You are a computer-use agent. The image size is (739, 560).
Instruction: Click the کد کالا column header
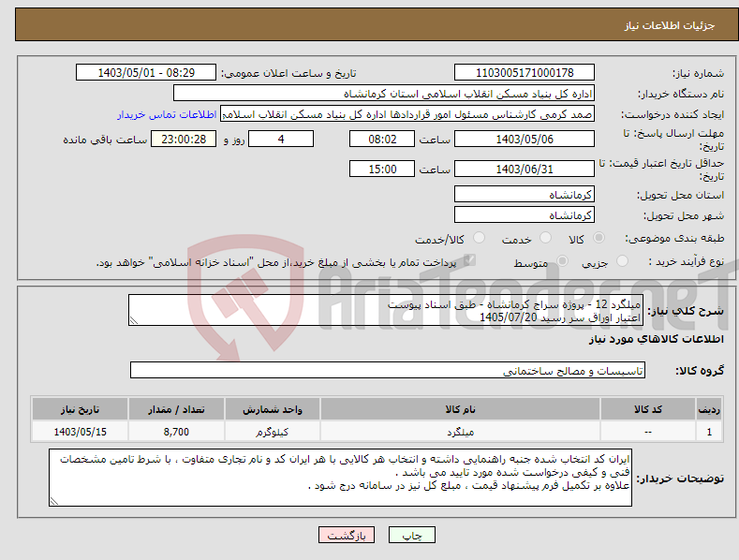(648, 409)
